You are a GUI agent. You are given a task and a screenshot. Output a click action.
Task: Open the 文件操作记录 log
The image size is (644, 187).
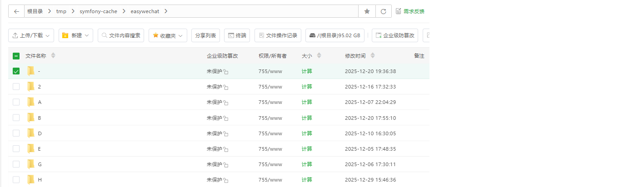(278, 35)
